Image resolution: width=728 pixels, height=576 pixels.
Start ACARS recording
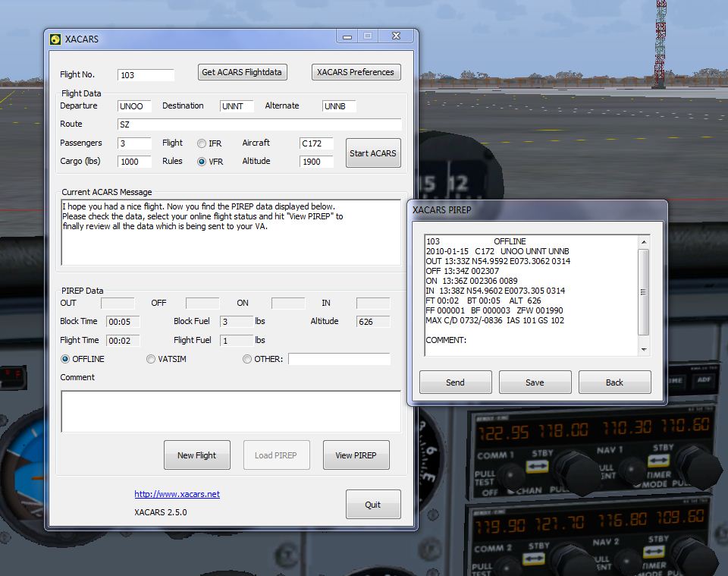[373, 153]
